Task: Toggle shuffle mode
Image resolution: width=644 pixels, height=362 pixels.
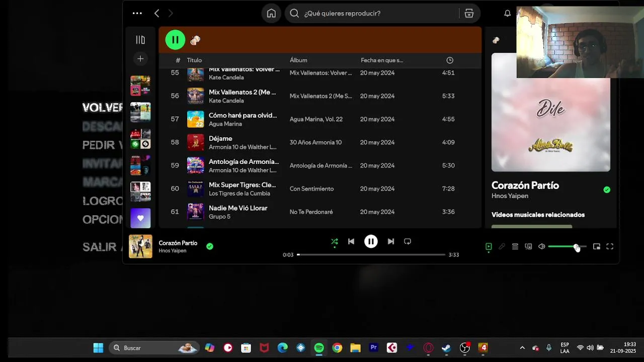Action: click(x=335, y=242)
